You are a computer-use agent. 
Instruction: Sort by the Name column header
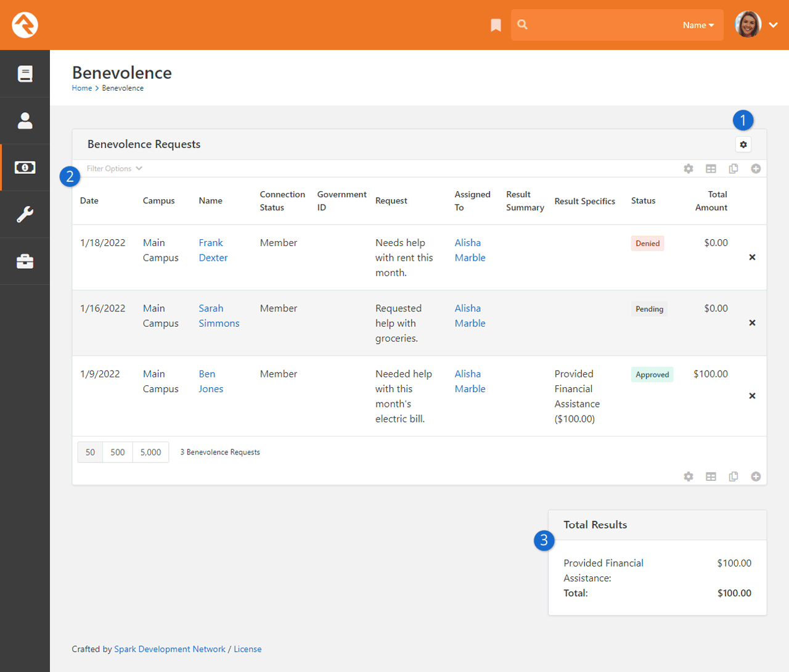tap(211, 201)
